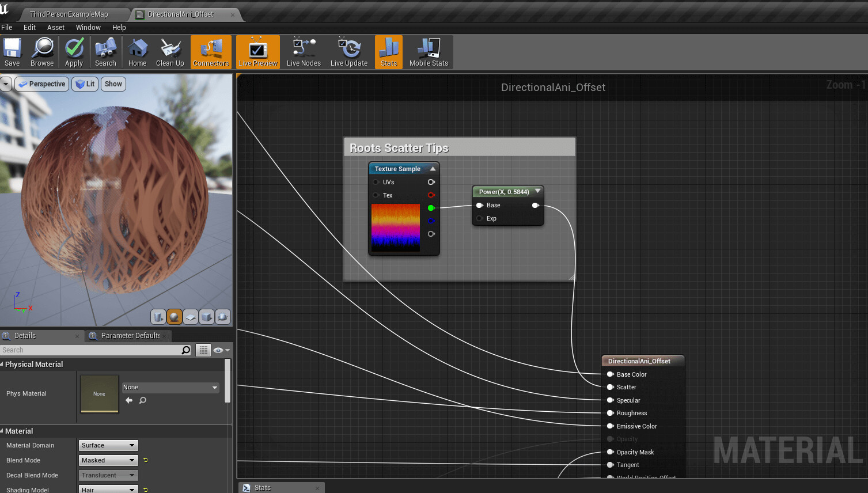Toggle the Connectors display

(211, 52)
